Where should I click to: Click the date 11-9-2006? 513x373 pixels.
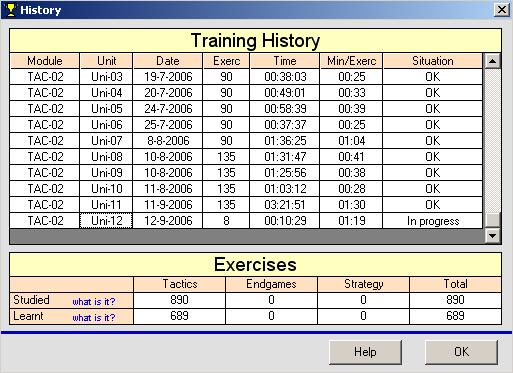[x=168, y=205]
